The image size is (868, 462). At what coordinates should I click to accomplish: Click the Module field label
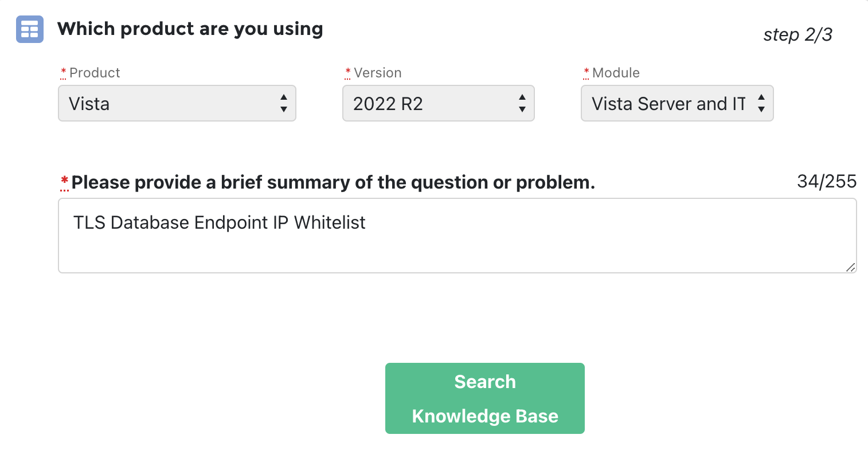[x=616, y=73]
